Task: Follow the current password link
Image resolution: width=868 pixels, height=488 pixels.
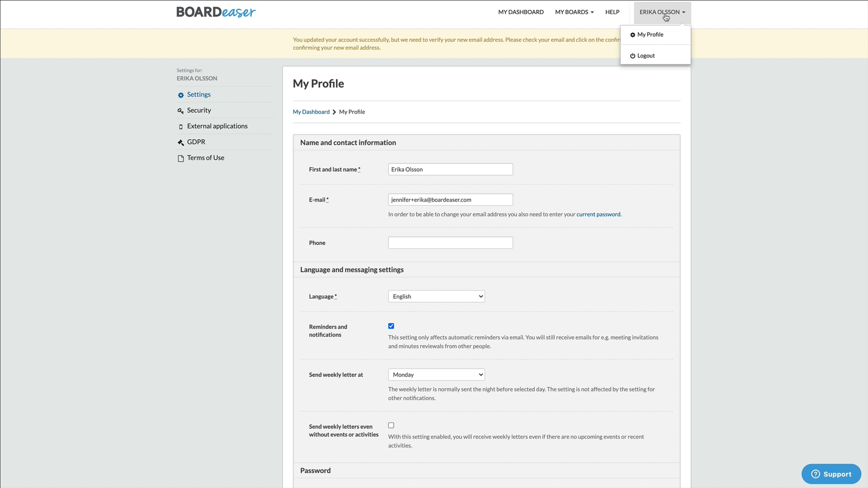Action: coord(598,214)
